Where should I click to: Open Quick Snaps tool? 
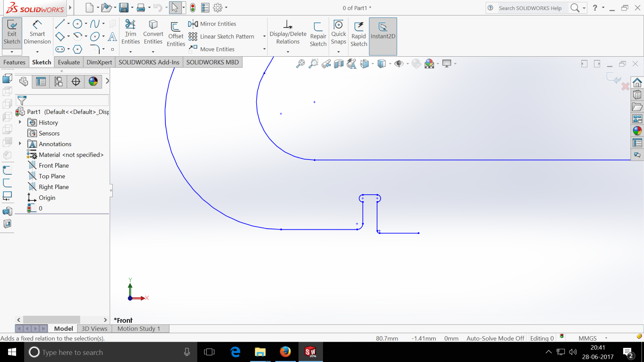(x=338, y=32)
